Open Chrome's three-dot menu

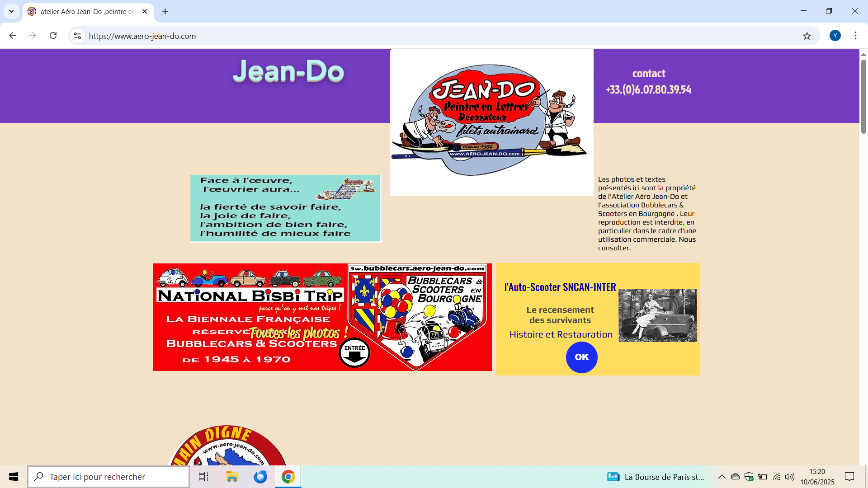[855, 36]
